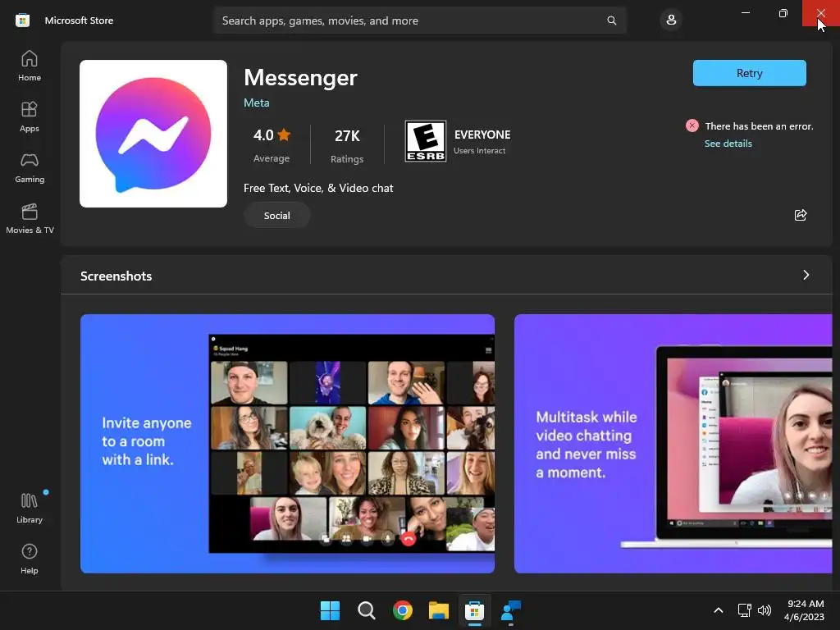840x630 pixels.
Task: Open File Explorer from taskbar
Action: click(439, 610)
